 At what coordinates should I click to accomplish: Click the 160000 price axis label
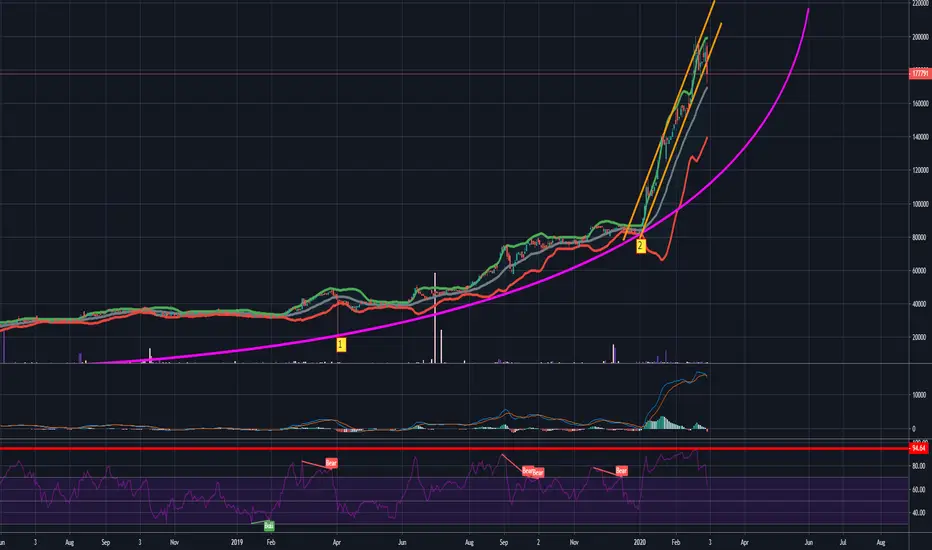coord(920,103)
